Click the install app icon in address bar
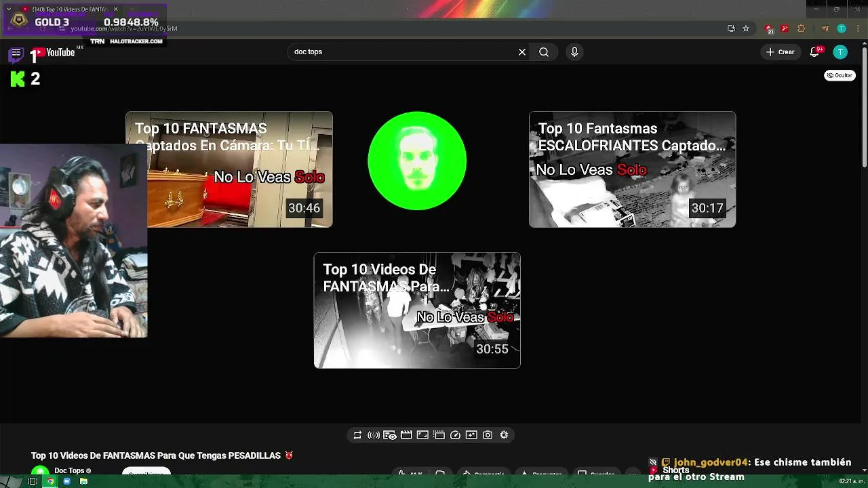Screen dimensions: 868x488 tap(731, 28)
